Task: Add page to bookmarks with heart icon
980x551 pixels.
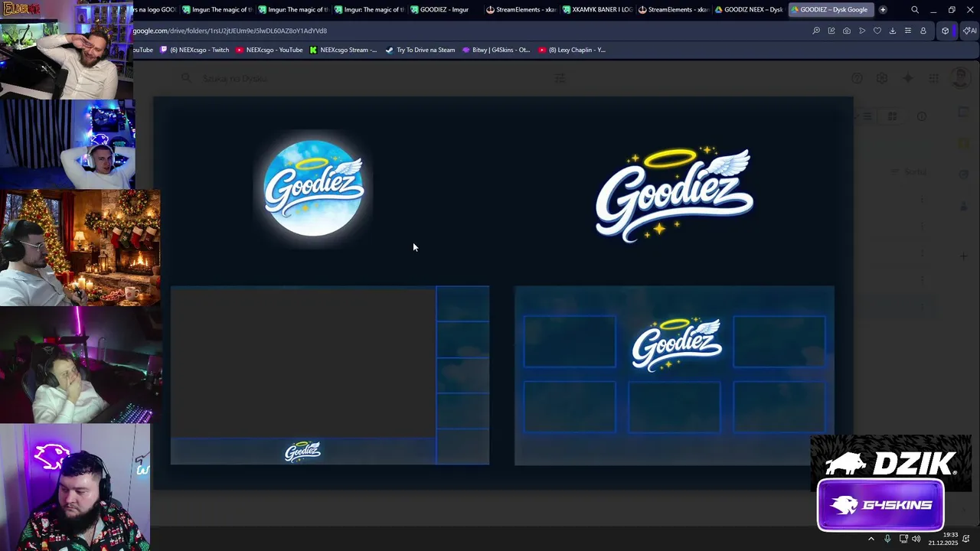Action: pos(877,31)
